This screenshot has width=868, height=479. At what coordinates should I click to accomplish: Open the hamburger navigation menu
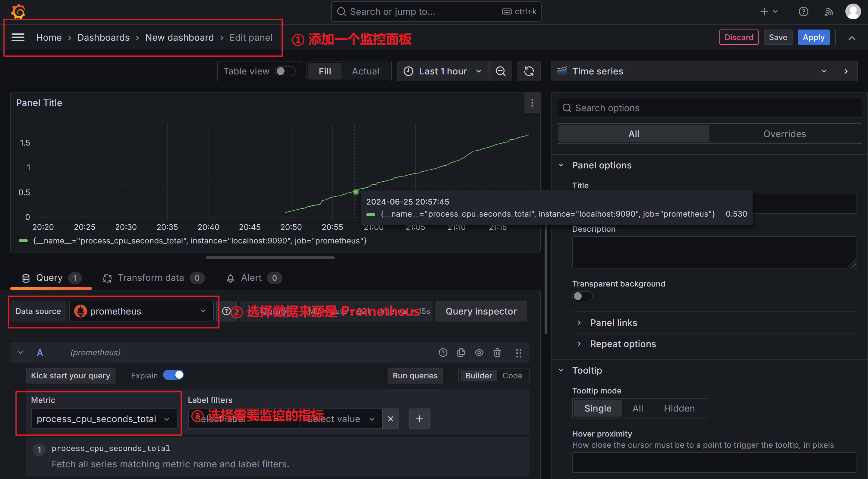coord(18,37)
